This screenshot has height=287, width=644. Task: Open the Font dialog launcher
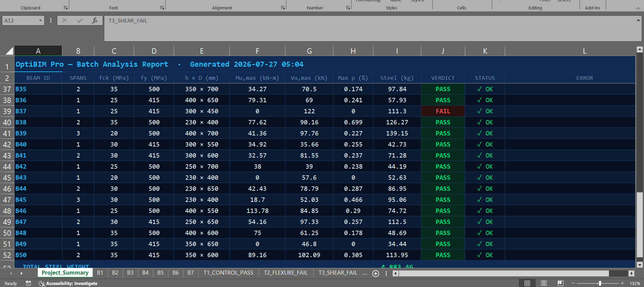pos(162,8)
